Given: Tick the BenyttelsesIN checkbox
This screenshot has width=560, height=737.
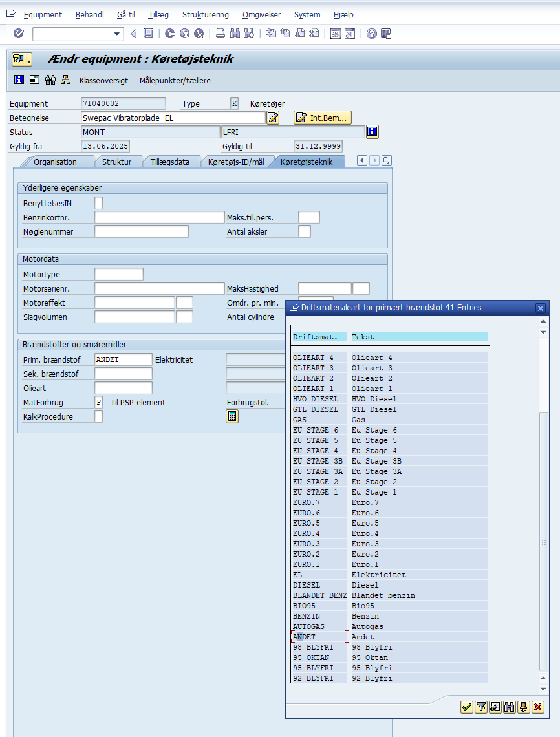Looking at the screenshot, I should click(98, 203).
